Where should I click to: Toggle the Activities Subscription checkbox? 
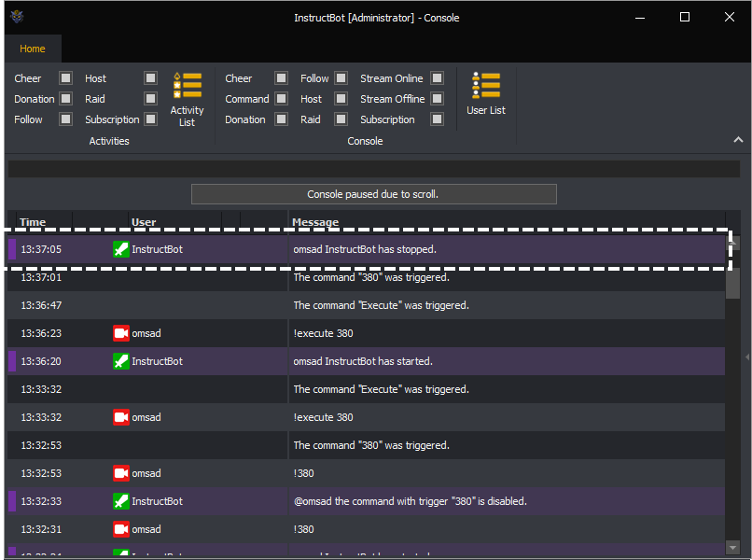point(150,119)
